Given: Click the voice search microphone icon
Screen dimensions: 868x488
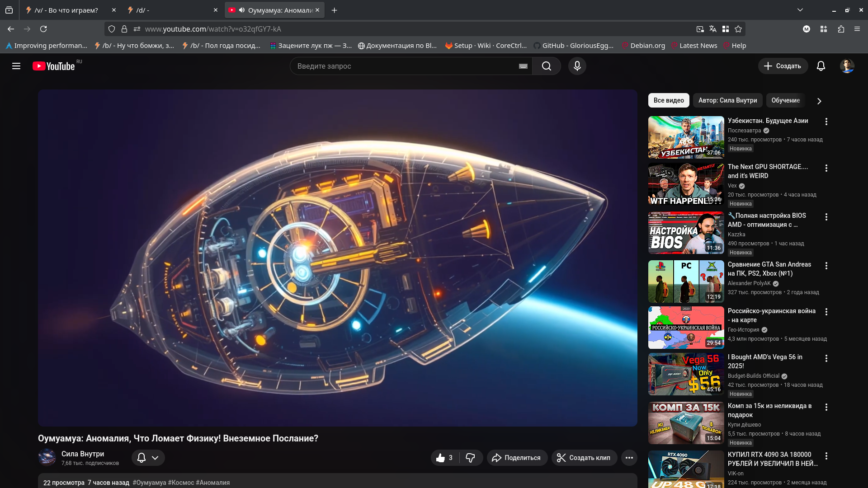Looking at the screenshot, I should tap(577, 66).
